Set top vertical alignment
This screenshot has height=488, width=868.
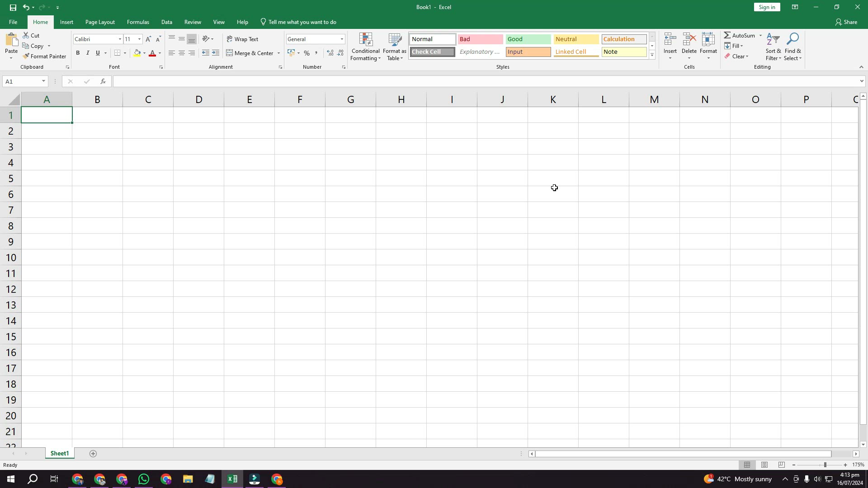click(x=172, y=39)
